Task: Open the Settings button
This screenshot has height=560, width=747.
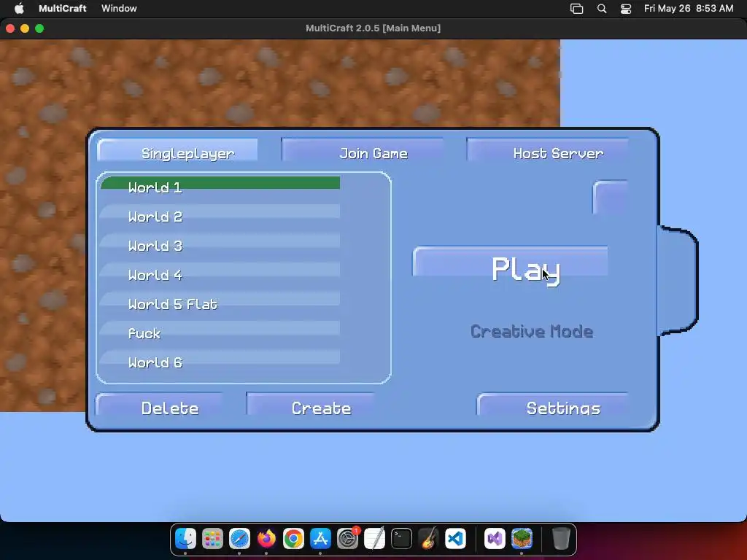Action: tap(553, 404)
